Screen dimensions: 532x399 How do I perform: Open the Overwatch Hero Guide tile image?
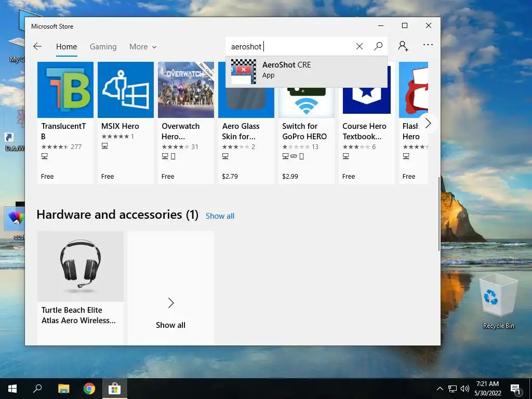[x=186, y=90]
